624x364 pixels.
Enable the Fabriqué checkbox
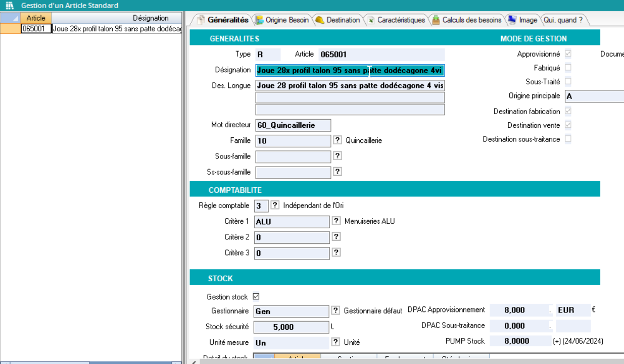(x=568, y=68)
